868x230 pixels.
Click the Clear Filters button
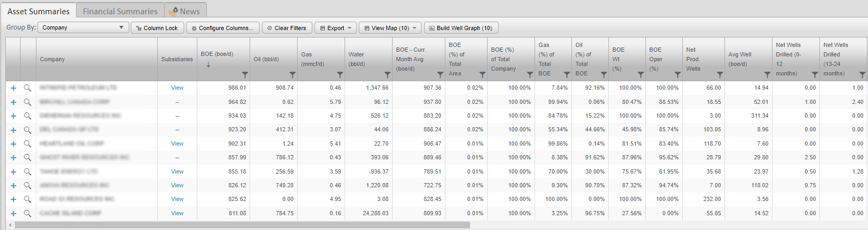point(287,28)
